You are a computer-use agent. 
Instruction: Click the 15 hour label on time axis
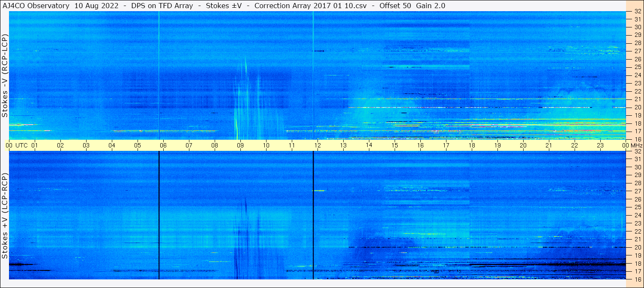pos(395,145)
